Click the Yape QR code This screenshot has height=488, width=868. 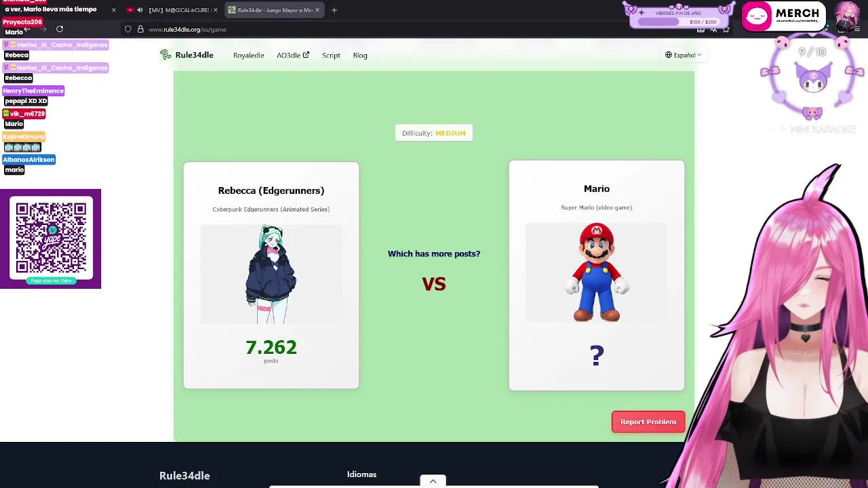pos(51,239)
